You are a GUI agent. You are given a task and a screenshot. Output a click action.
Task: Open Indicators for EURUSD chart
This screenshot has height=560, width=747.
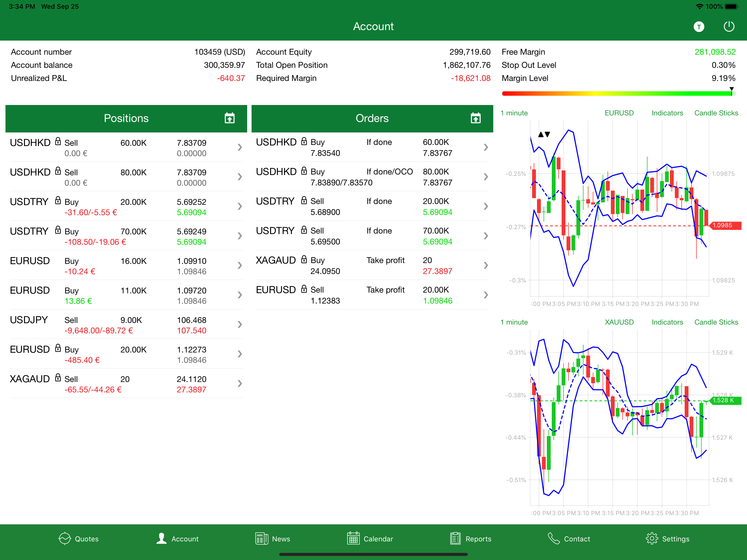pyautogui.click(x=667, y=113)
